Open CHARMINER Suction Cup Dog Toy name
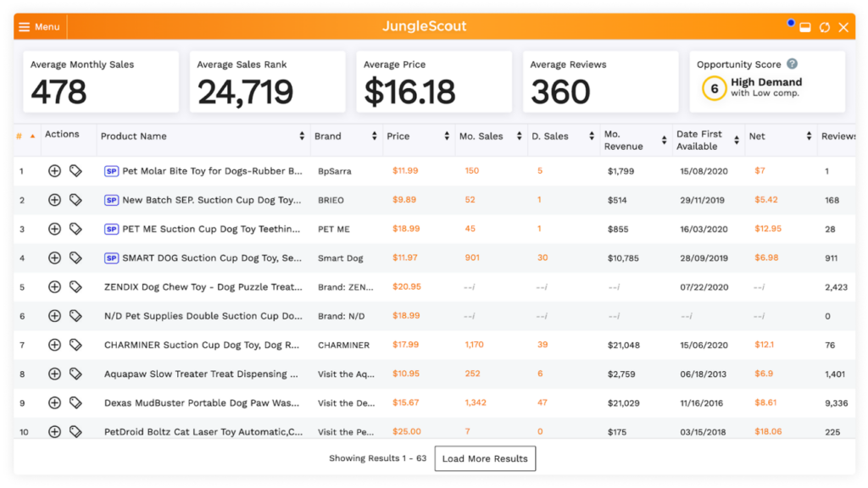868x488 pixels. [202, 345]
